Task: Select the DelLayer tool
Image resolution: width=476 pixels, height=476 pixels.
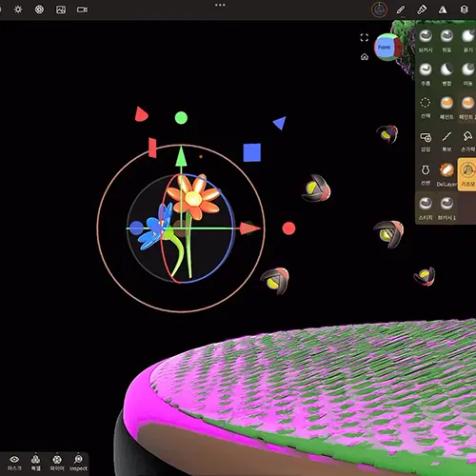Action: (446, 175)
